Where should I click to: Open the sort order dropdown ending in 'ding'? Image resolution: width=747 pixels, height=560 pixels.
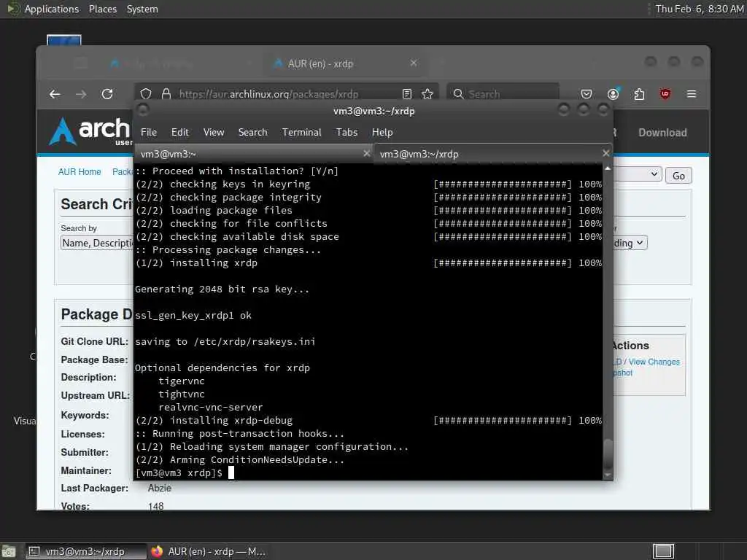coord(630,243)
